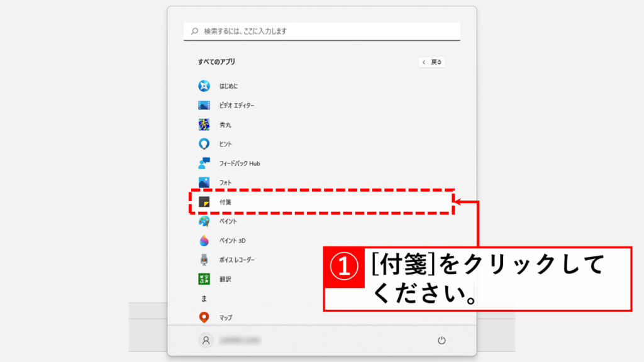The image size is (644, 362).
Task: Click the 付箋 (Sticky Notes) app icon
Action: pos(204,202)
